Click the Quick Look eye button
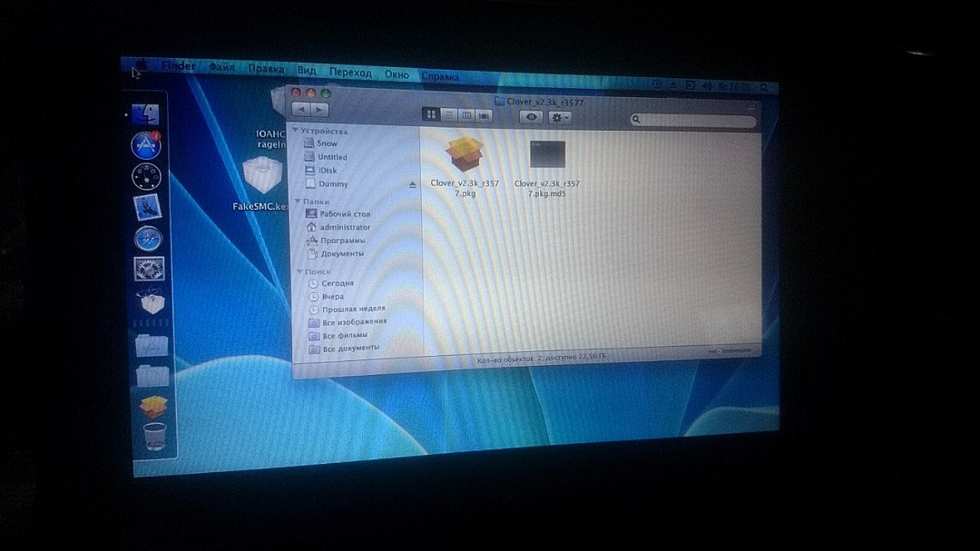 pyautogui.click(x=531, y=116)
